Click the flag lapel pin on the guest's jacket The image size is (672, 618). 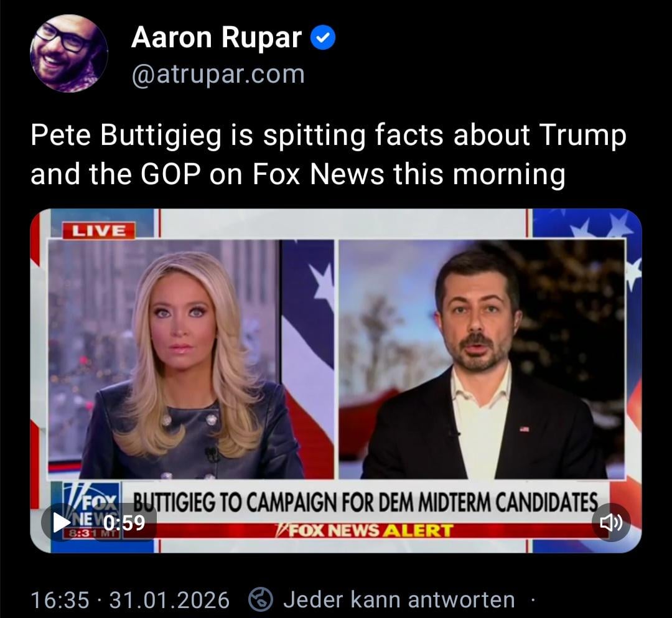[525, 429]
